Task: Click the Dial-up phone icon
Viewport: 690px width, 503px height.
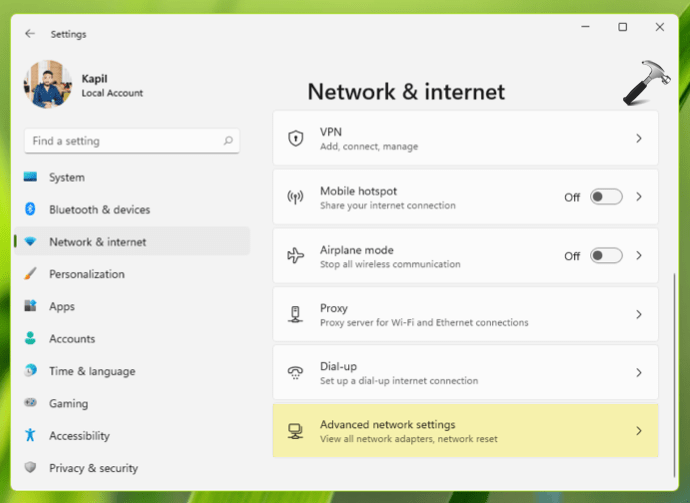Action: point(296,373)
